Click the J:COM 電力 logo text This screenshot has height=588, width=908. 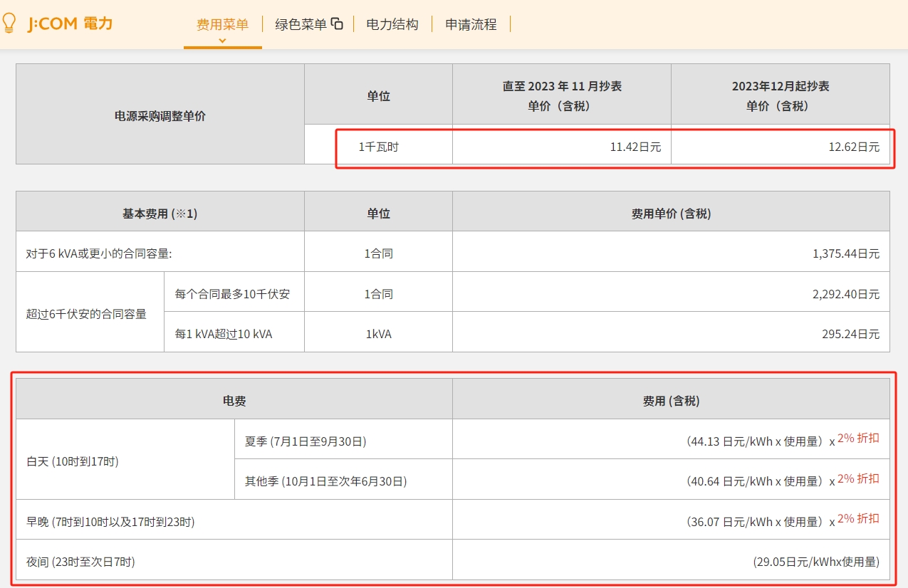(70, 23)
